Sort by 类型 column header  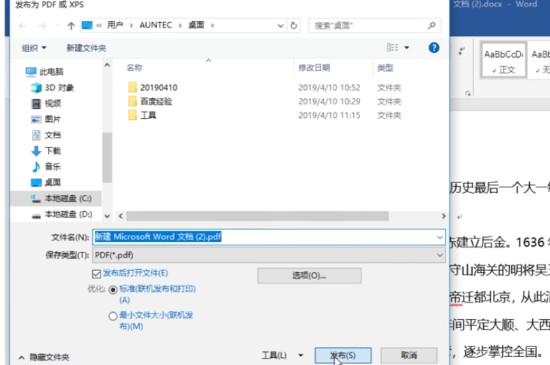click(385, 68)
